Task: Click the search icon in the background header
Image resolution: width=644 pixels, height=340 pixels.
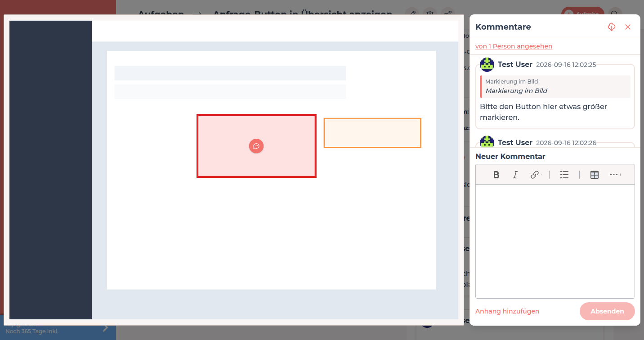Action: coord(615,14)
